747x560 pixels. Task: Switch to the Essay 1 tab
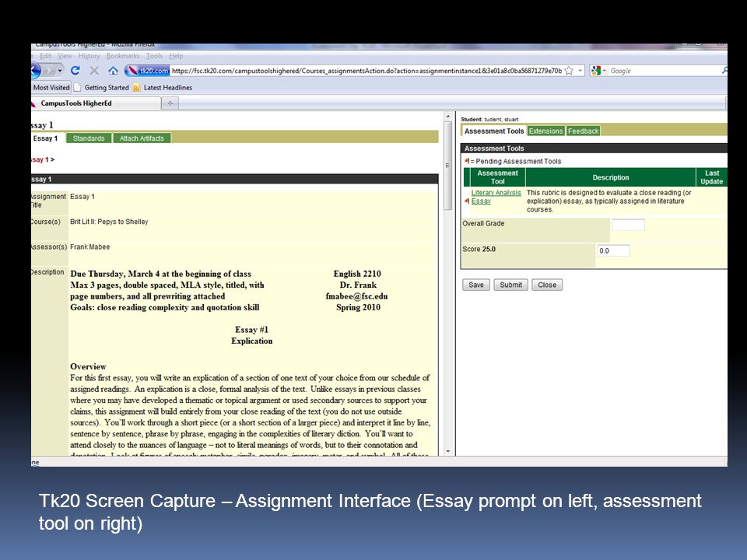click(x=46, y=138)
